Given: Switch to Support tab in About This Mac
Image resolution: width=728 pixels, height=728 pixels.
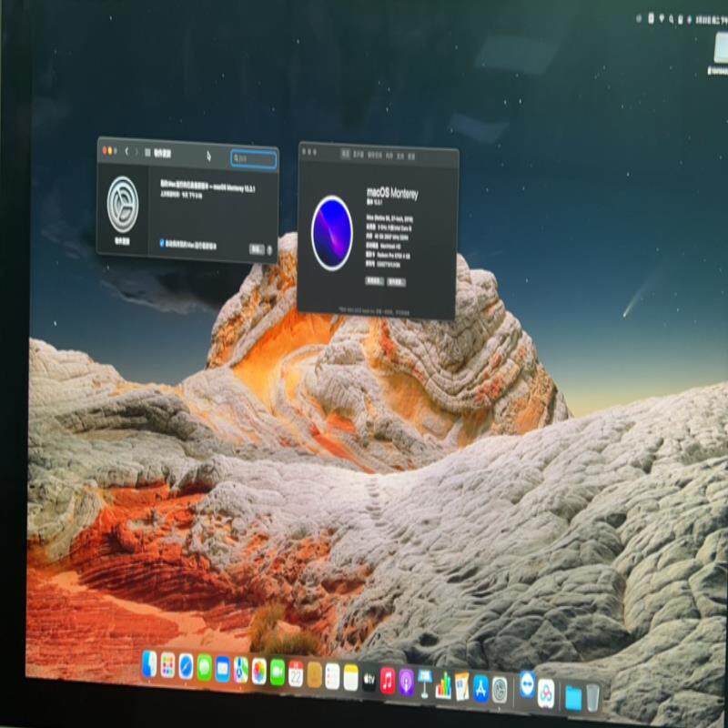Looking at the screenshot, I should coord(400,156).
